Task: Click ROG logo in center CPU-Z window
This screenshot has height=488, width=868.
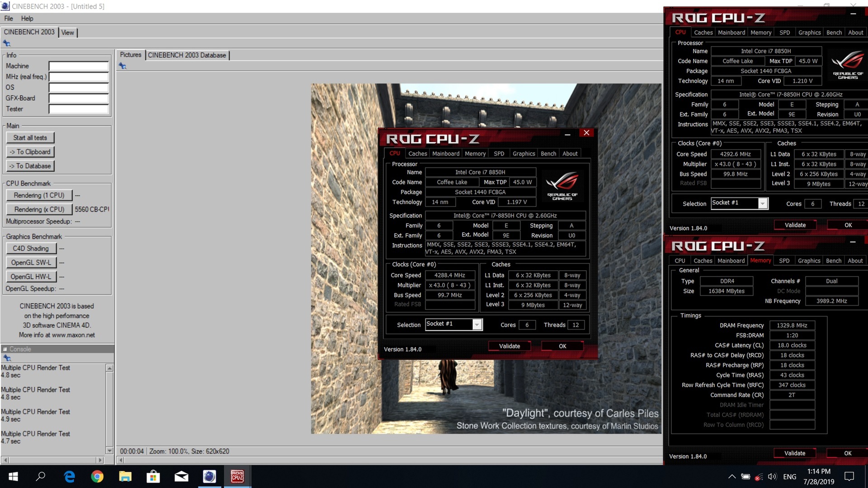Action: tap(562, 186)
